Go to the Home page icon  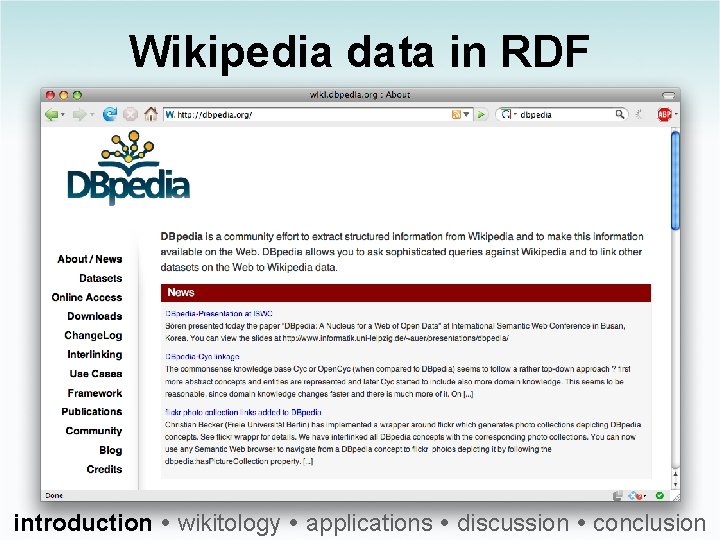tap(151, 113)
